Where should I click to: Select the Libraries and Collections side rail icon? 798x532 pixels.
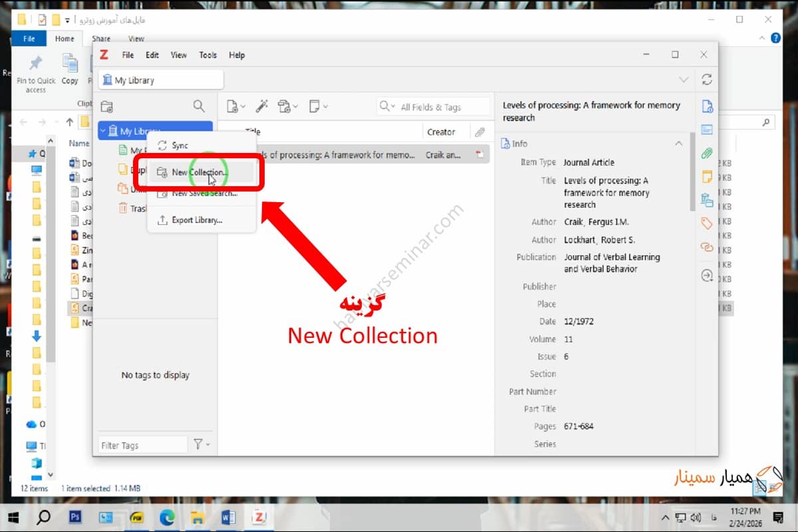707,199
